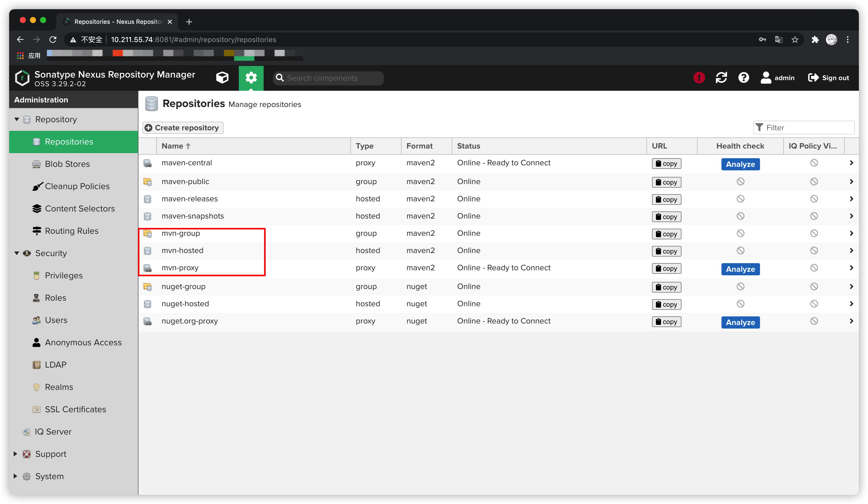
Task: Copy the URL of the maven-public repository
Action: coord(666,182)
